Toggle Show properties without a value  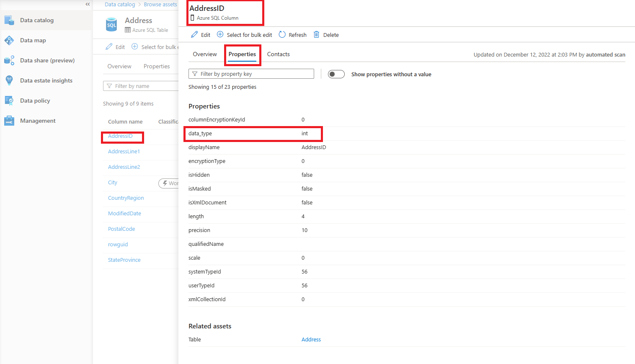point(336,74)
